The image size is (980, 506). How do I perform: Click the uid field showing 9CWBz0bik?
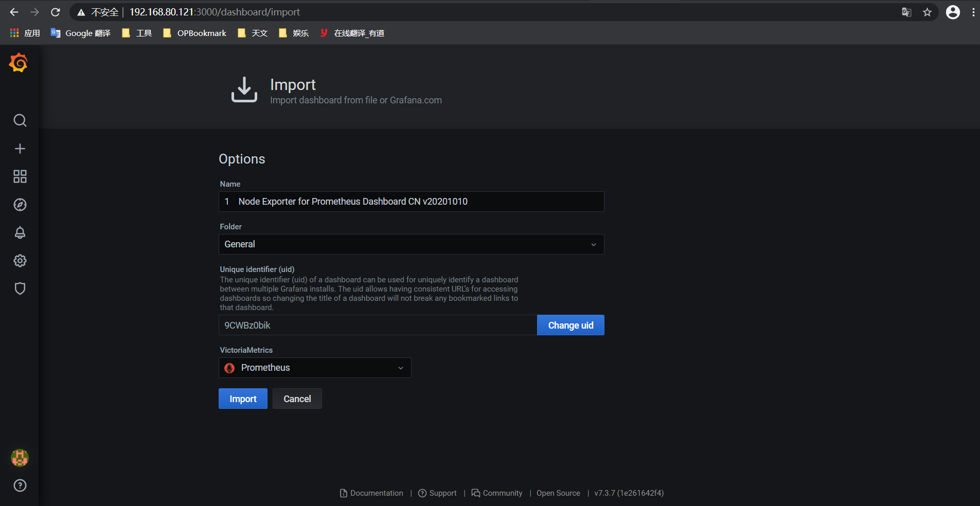pos(378,325)
